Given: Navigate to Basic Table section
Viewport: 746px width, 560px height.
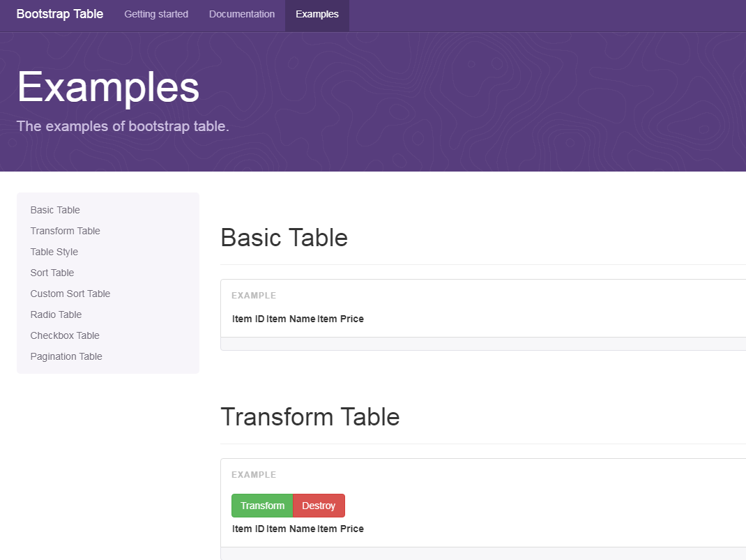Looking at the screenshot, I should (x=55, y=210).
